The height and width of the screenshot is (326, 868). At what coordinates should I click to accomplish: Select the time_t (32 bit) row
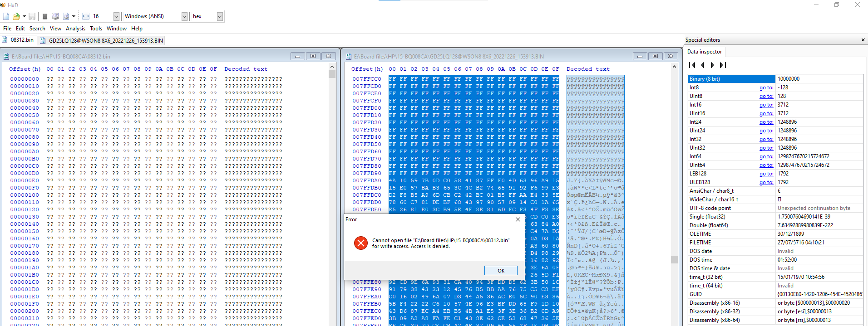pyautogui.click(x=775, y=277)
